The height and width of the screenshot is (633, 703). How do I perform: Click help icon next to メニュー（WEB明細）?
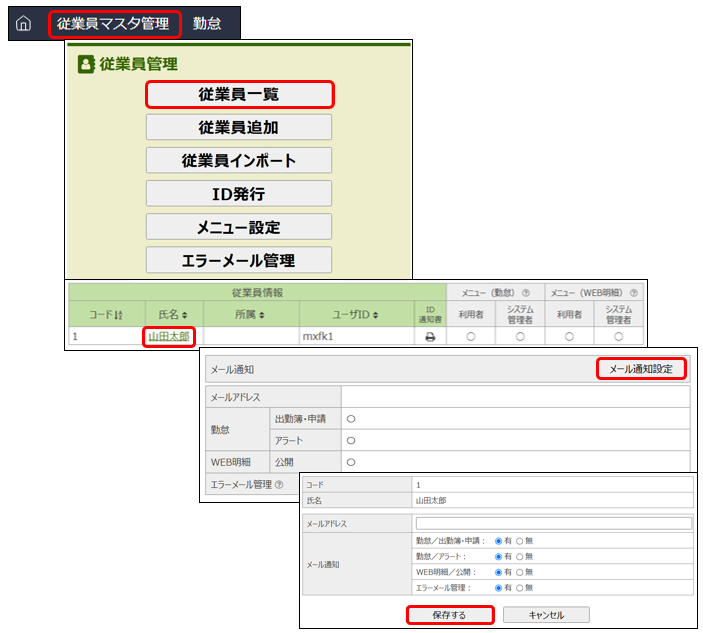(633, 292)
